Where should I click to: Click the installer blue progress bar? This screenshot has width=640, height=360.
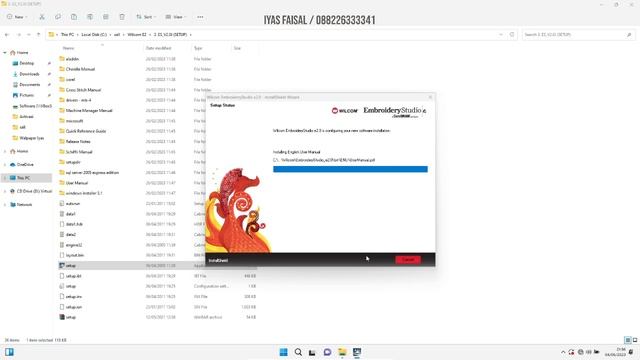350,169
